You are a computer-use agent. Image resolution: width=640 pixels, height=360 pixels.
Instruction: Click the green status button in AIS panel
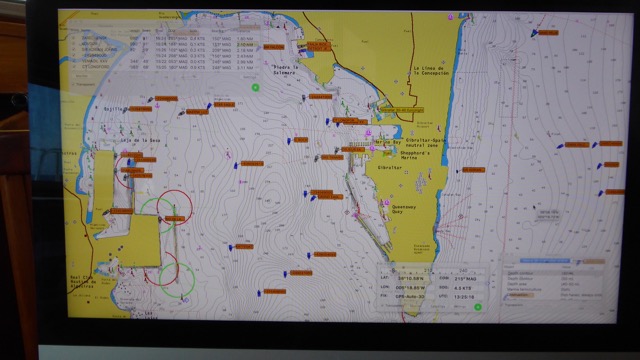[x=256, y=87]
